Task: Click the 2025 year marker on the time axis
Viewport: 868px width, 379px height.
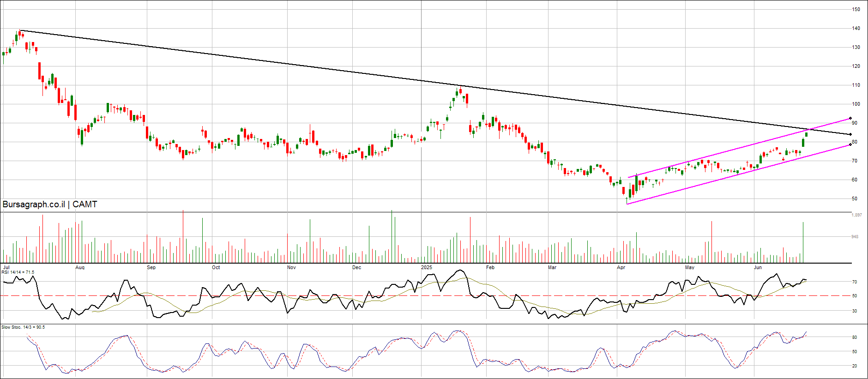Action: [x=427, y=267]
